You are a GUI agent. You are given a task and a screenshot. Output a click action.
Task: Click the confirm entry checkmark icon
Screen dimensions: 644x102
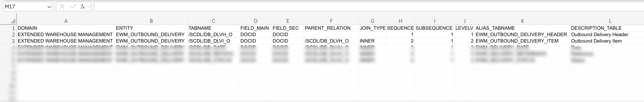pos(73,7)
